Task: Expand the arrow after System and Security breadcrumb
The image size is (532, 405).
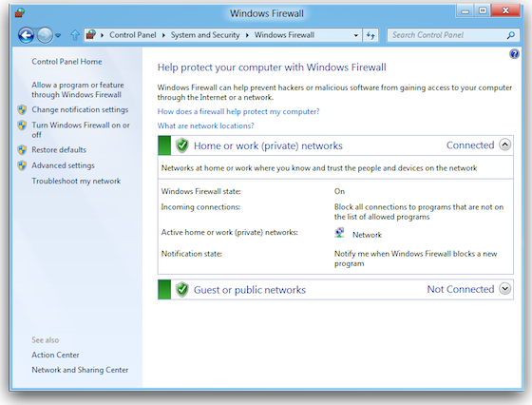Action: click(x=247, y=35)
